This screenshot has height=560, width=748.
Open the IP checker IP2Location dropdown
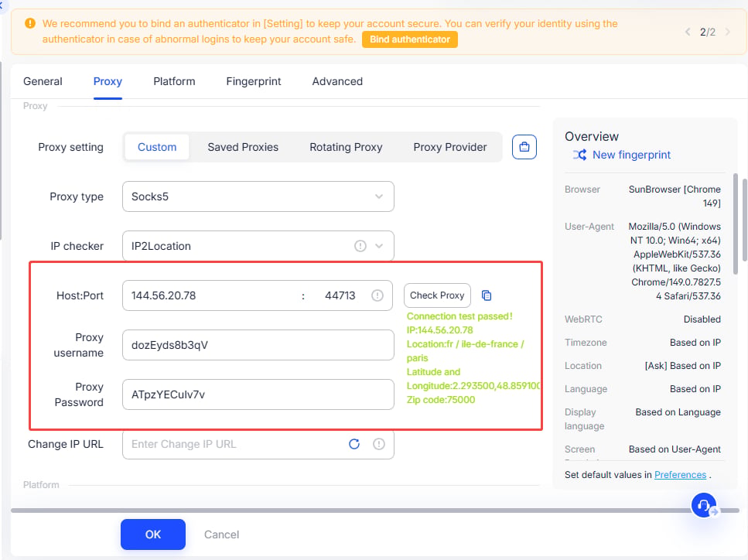[258, 246]
